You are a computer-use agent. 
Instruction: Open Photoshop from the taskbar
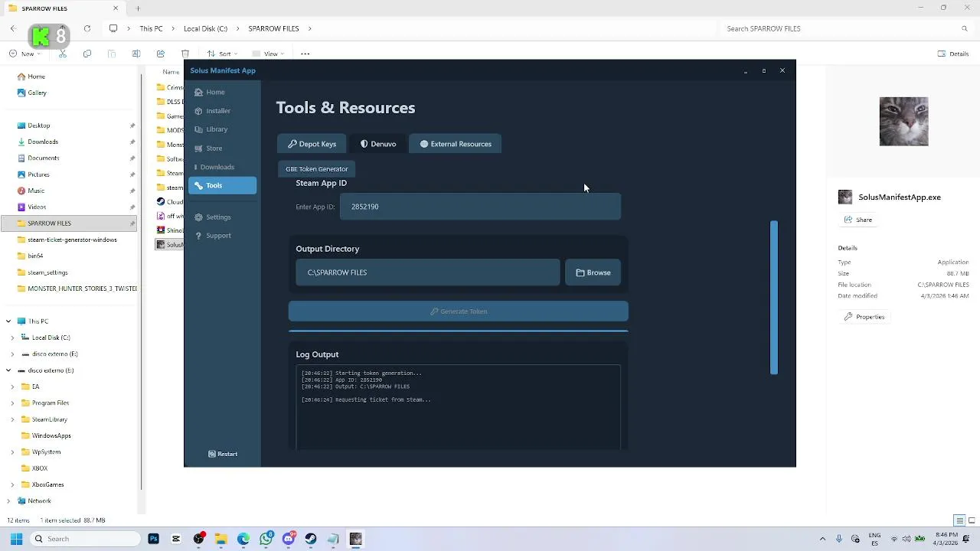154,539
